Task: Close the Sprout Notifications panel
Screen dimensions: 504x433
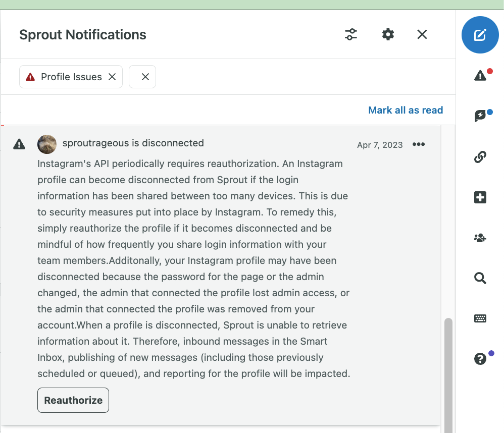Action: [422, 34]
